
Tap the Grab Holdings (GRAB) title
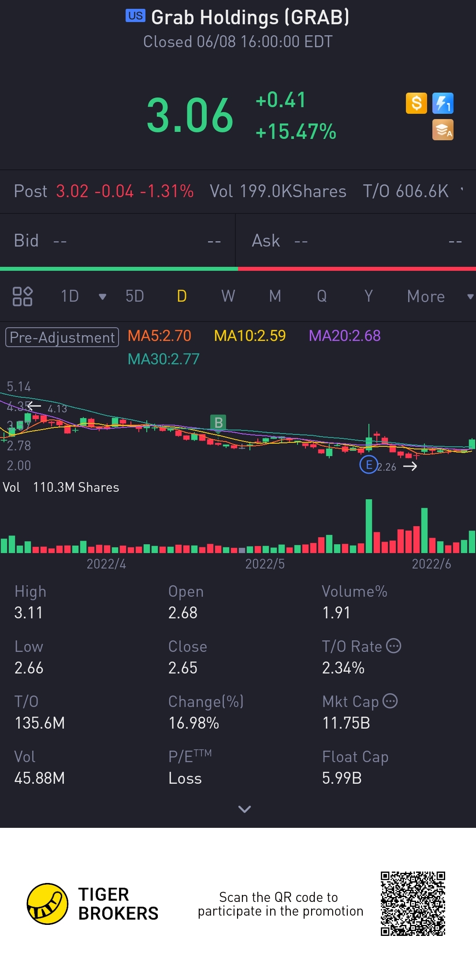[250, 18]
